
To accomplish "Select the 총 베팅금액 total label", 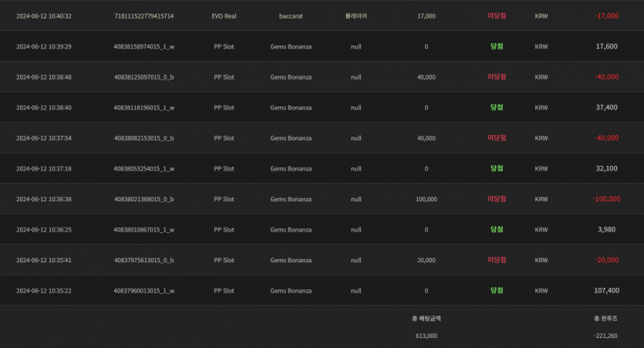I will coord(427,319).
